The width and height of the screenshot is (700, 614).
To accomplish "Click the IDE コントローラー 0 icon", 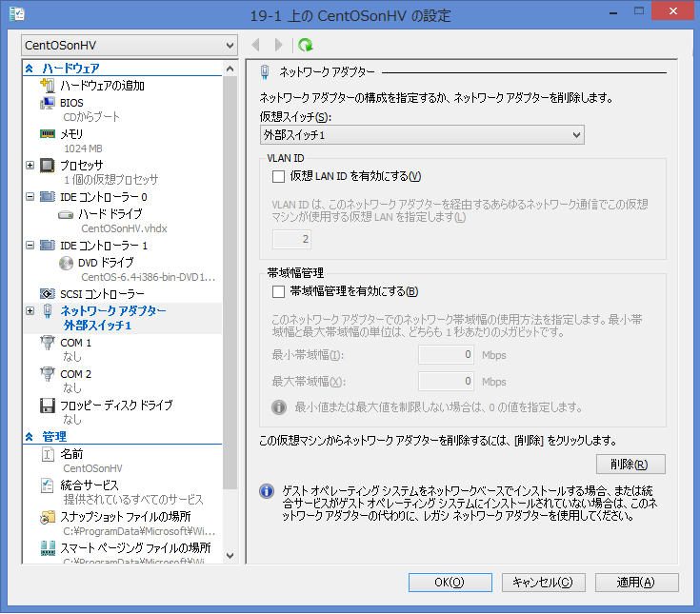I will tap(48, 197).
